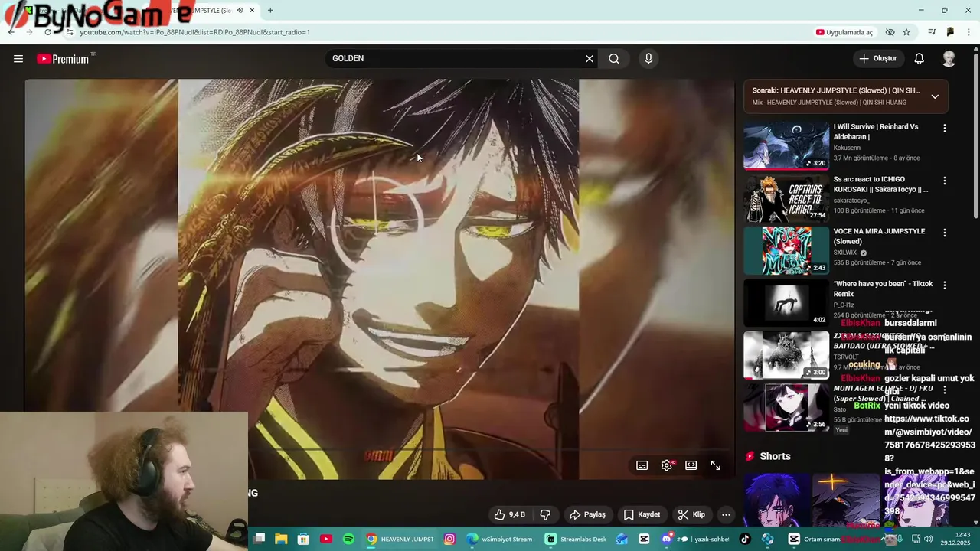Open I Will Survive Reinhard Vs Aldebaran title
Viewport: 980px width, 551px height.
click(x=876, y=132)
